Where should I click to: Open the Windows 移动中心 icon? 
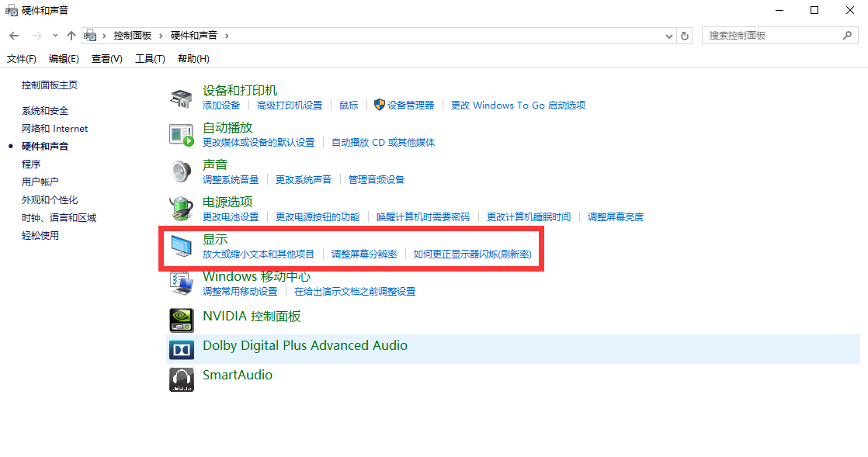point(181,283)
